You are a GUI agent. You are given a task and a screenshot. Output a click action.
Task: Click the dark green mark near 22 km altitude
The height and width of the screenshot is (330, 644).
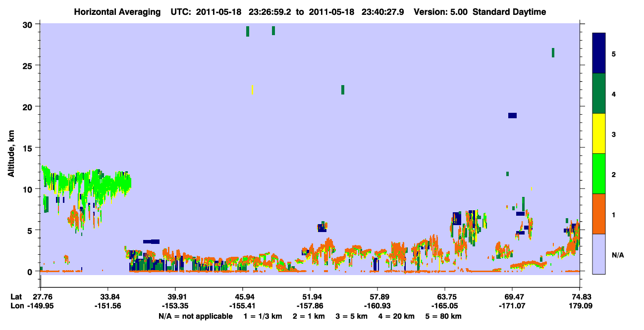tap(343, 90)
